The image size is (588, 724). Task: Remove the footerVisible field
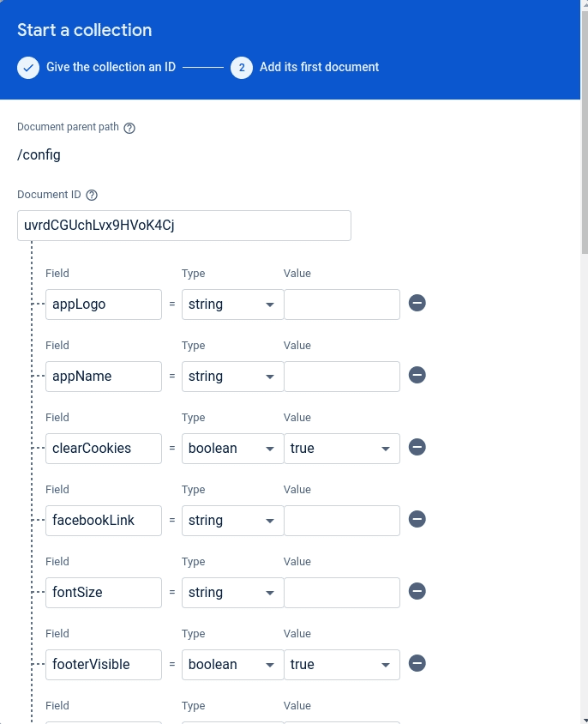coord(417,664)
